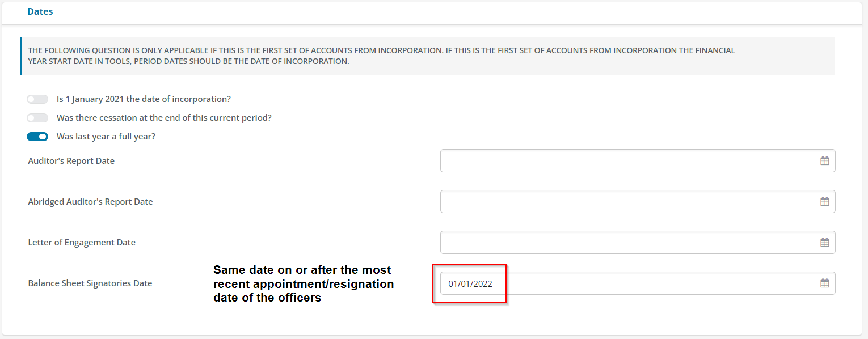Open calendar icon for Balance Sheet Signatories Date
Viewport: 868px width, 339px height.
tap(824, 283)
